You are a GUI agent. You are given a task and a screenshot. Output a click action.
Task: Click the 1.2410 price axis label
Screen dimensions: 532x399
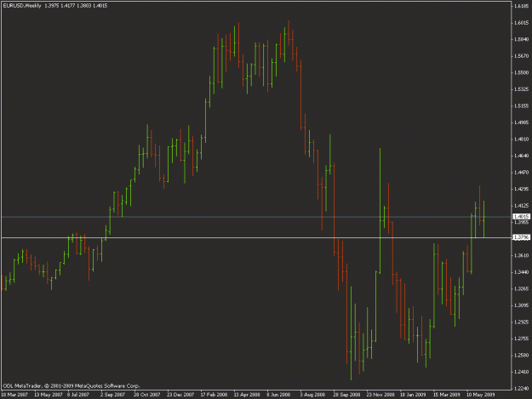click(522, 372)
